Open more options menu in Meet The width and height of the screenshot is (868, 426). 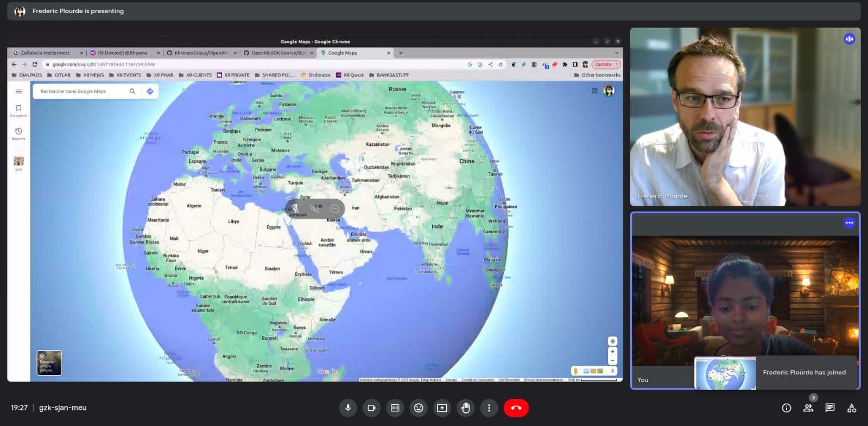point(489,408)
